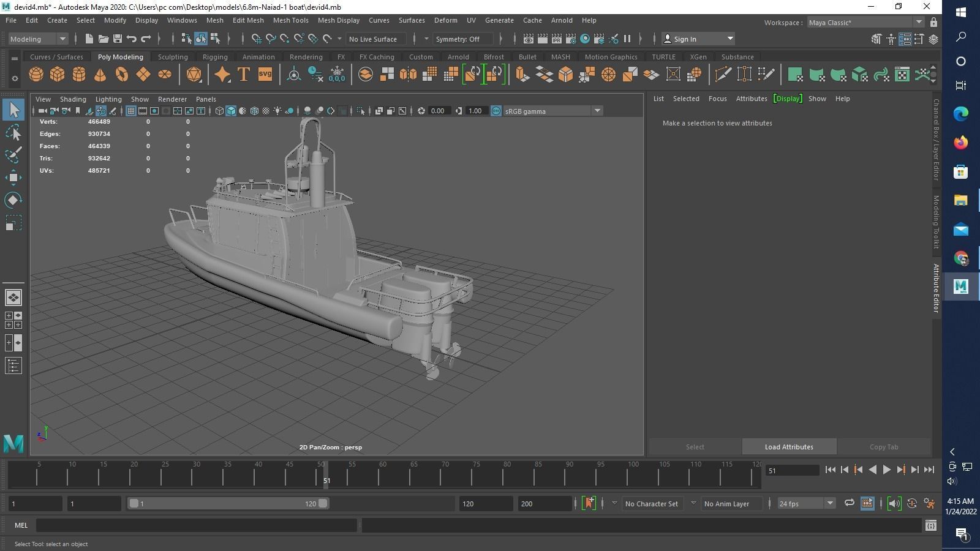The image size is (980, 551).
Task: Open the shelf gear settings icon
Action: point(14,78)
